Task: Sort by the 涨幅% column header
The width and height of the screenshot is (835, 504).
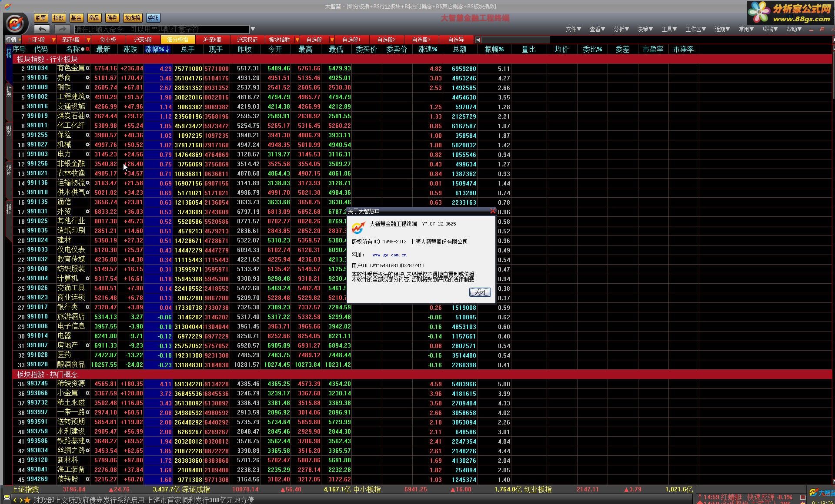Action: (157, 50)
